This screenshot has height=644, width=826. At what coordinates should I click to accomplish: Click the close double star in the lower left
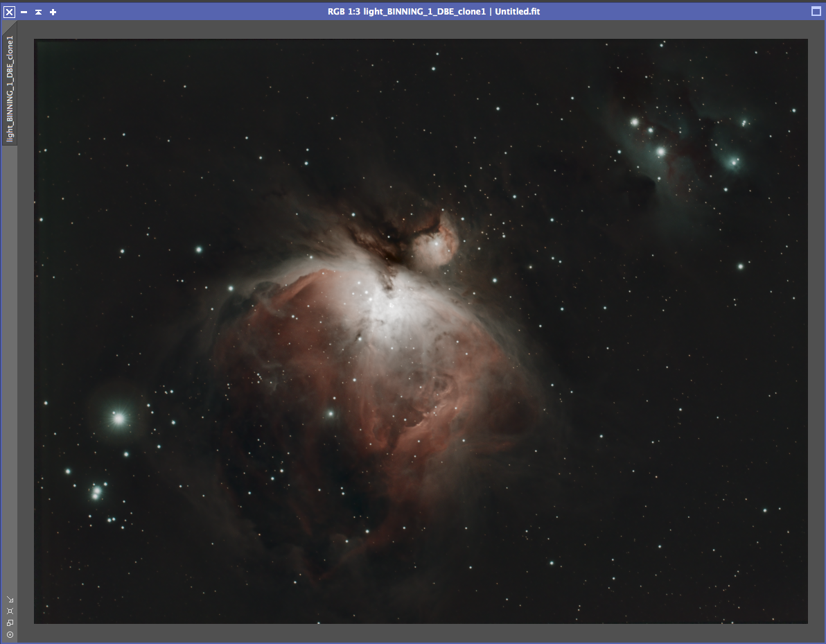coord(96,493)
